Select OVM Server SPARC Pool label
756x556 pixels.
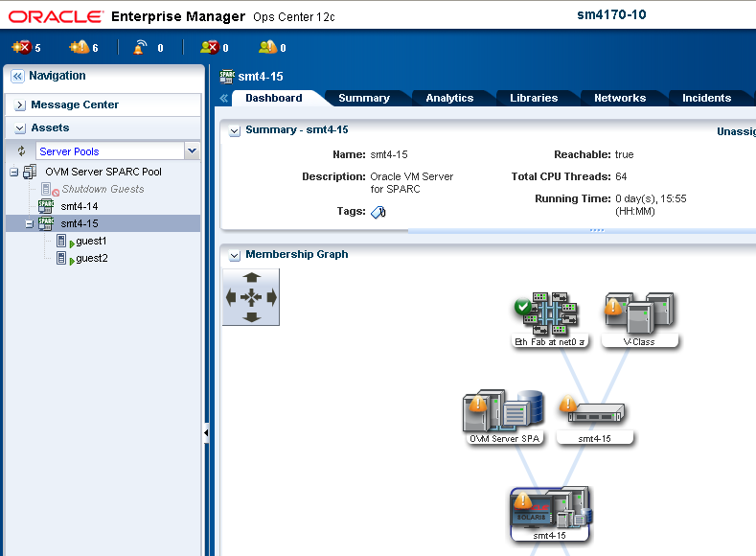[103, 172]
